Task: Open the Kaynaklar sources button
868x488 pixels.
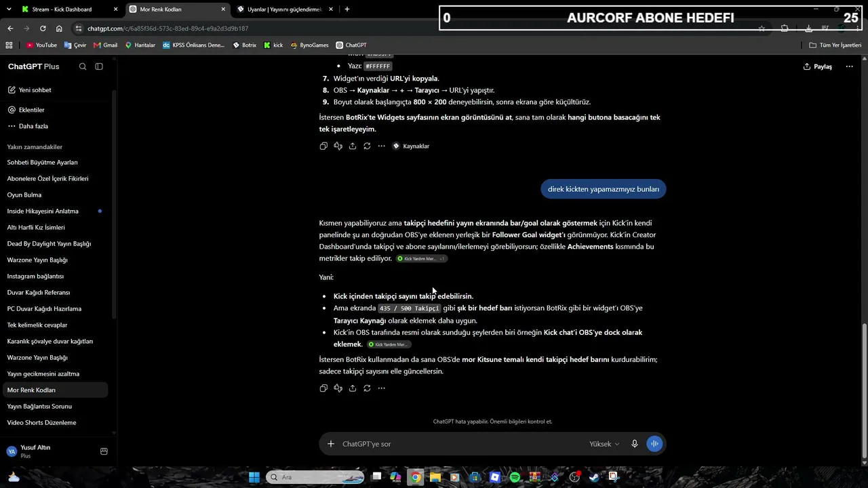Action: pyautogui.click(x=411, y=146)
